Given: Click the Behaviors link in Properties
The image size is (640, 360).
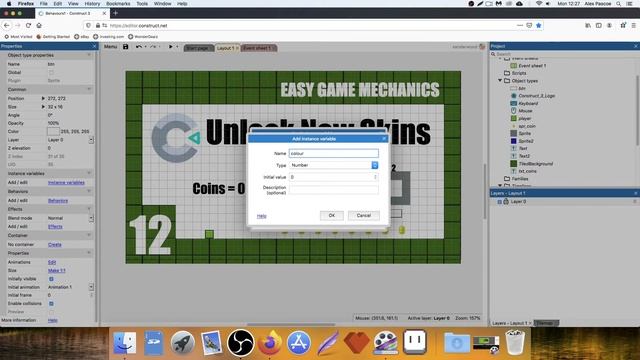Looking at the screenshot, I should pyautogui.click(x=58, y=200).
